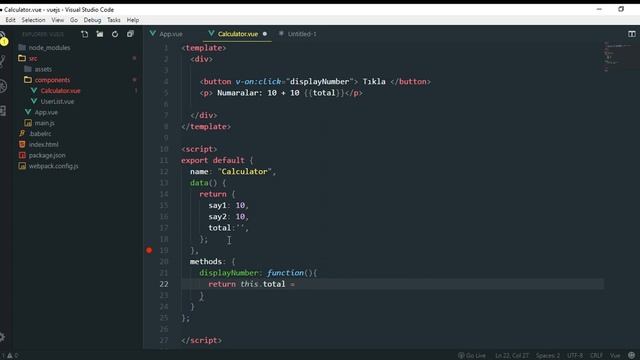Image resolution: width=640 pixels, height=360 pixels.
Task: Open UserList.vue in the file tree
Action: pos(58,101)
